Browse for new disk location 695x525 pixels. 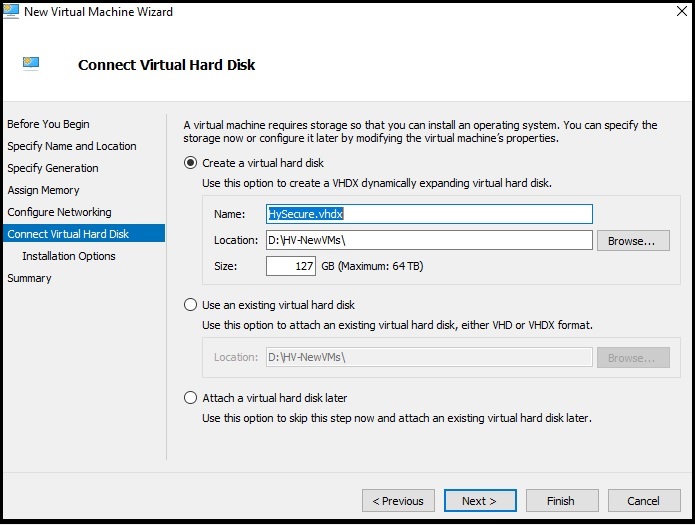(632, 241)
